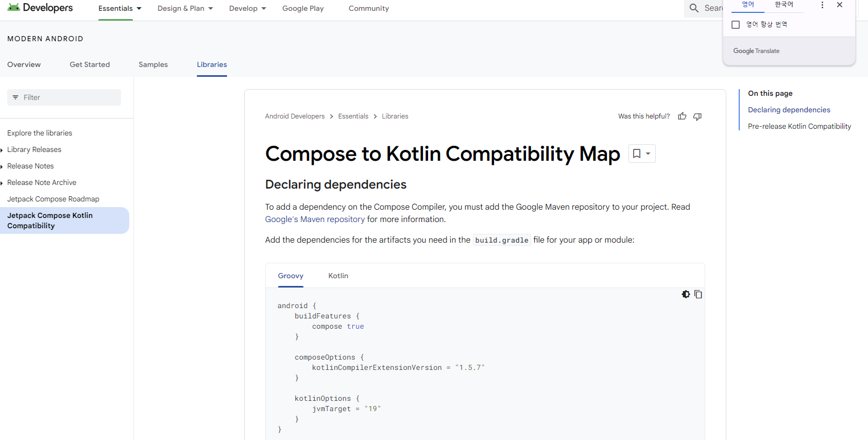
Task: Click the MODERN ANDROID heading
Action: (45, 39)
